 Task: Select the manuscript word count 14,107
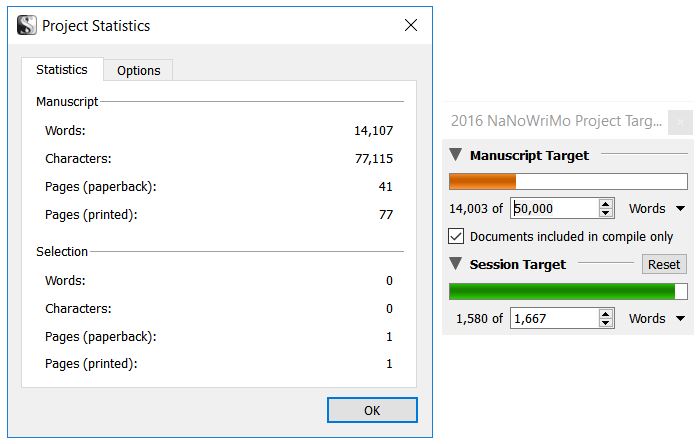pyautogui.click(x=374, y=131)
